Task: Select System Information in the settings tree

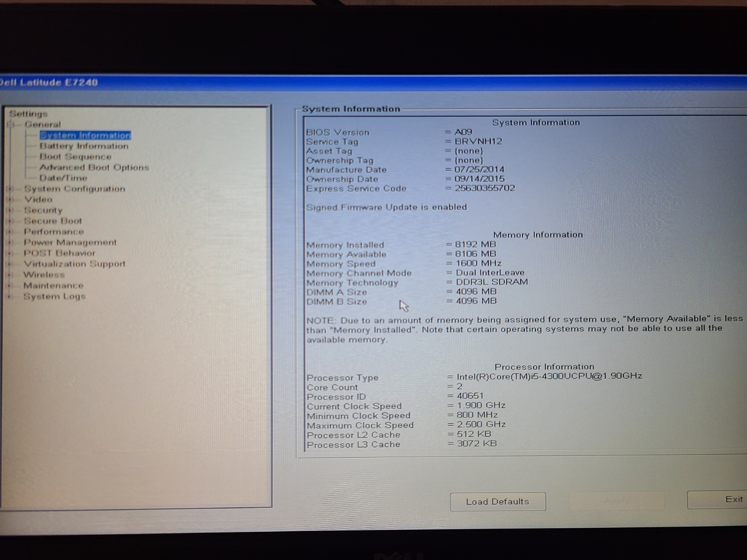Action: click(85, 135)
